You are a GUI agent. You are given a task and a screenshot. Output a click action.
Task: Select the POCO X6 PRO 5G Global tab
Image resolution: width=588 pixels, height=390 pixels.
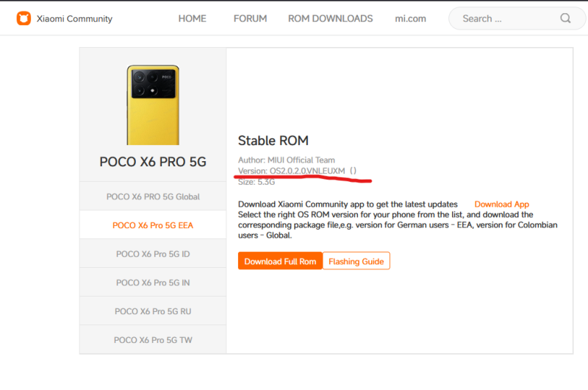153,196
